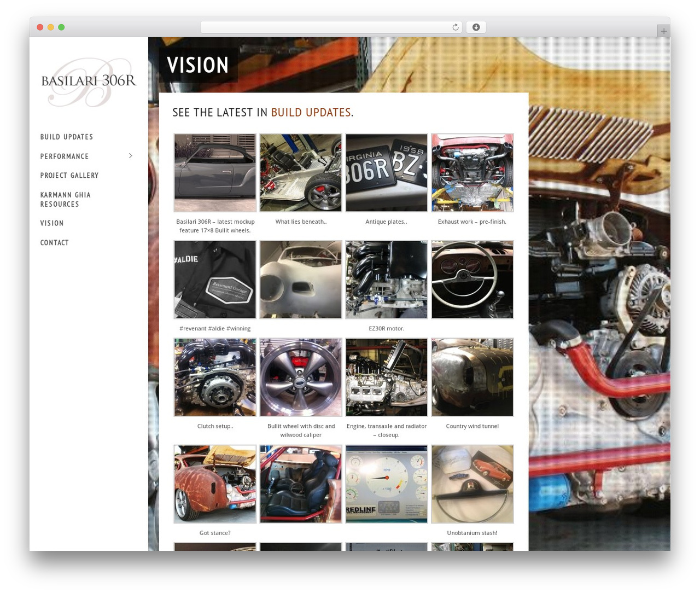Open the steering wheel dashboard photo
Screen dimensions: 700x593
click(472, 280)
